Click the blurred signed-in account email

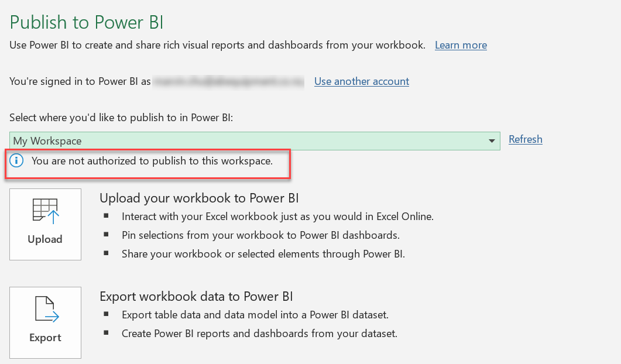(x=228, y=81)
